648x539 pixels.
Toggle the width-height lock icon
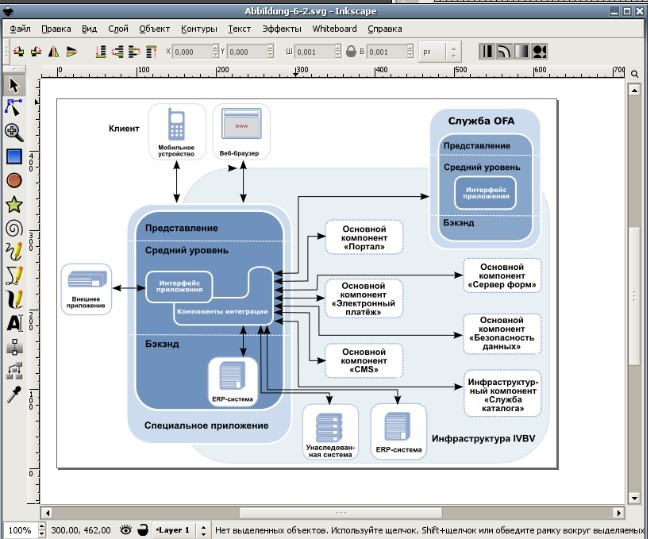[x=351, y=52]
